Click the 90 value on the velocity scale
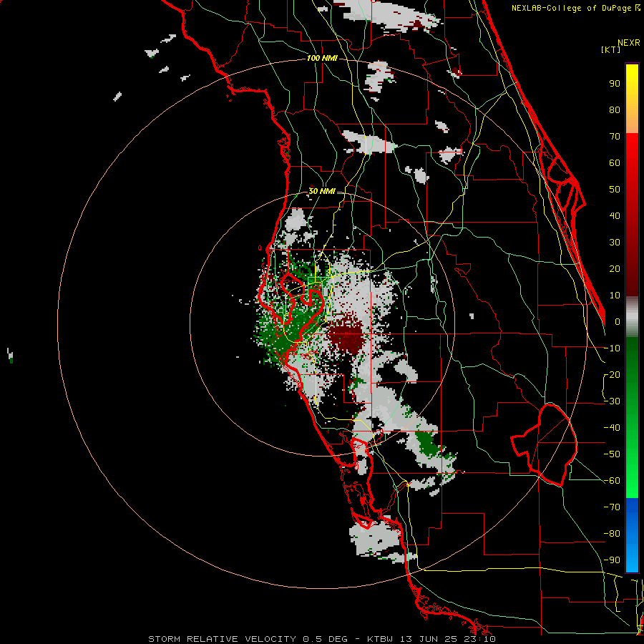The image size is (644, 644). point(615,84)
